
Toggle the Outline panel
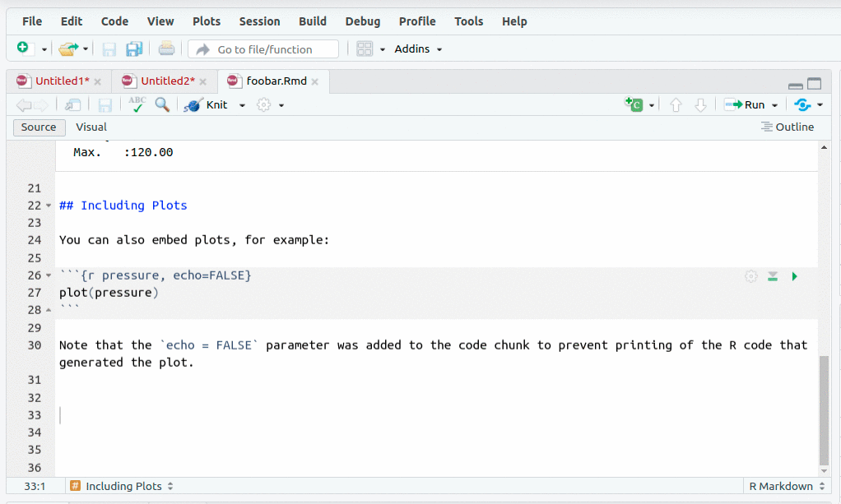click(x=788, y=127)
